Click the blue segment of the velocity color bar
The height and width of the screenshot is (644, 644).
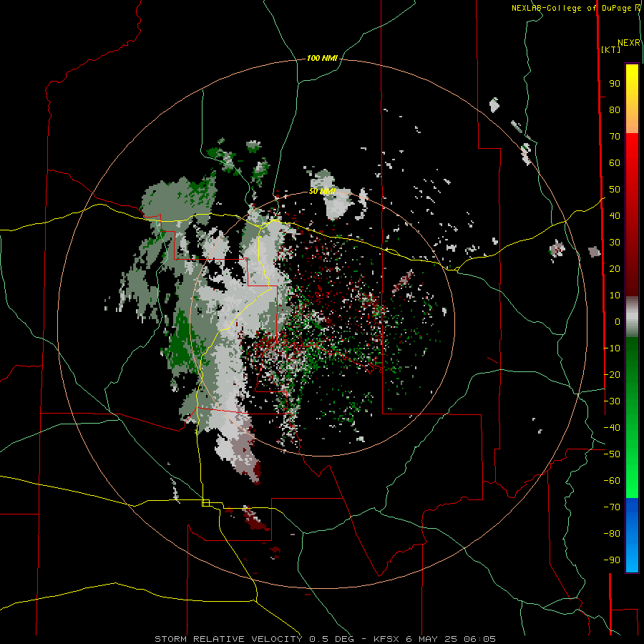coord(632,535)
